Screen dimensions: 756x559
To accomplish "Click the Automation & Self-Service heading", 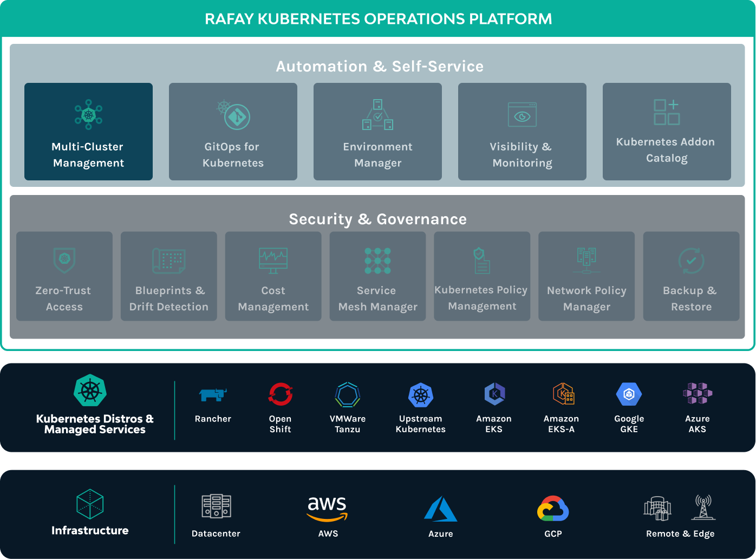I will [380, 66].
